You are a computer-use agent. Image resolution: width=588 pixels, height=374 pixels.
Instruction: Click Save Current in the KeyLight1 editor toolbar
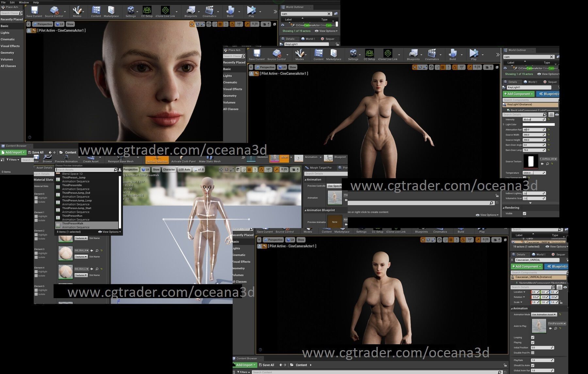(x=257, y=55)
